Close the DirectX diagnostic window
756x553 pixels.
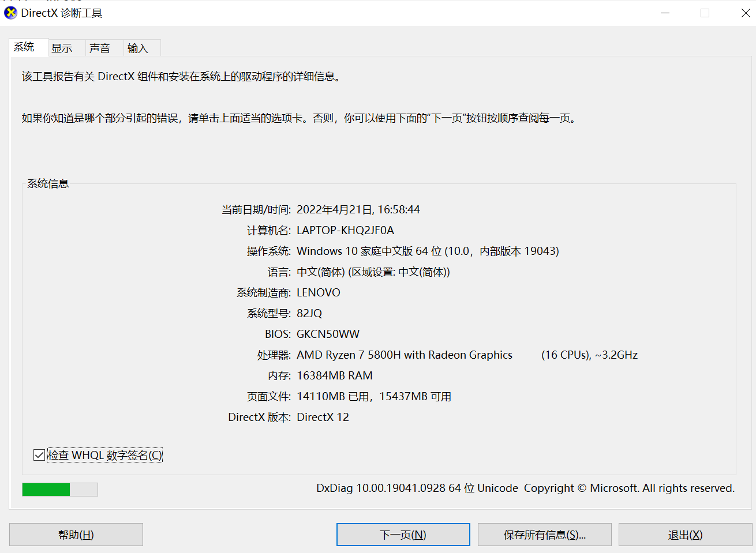tap(746, 13)
